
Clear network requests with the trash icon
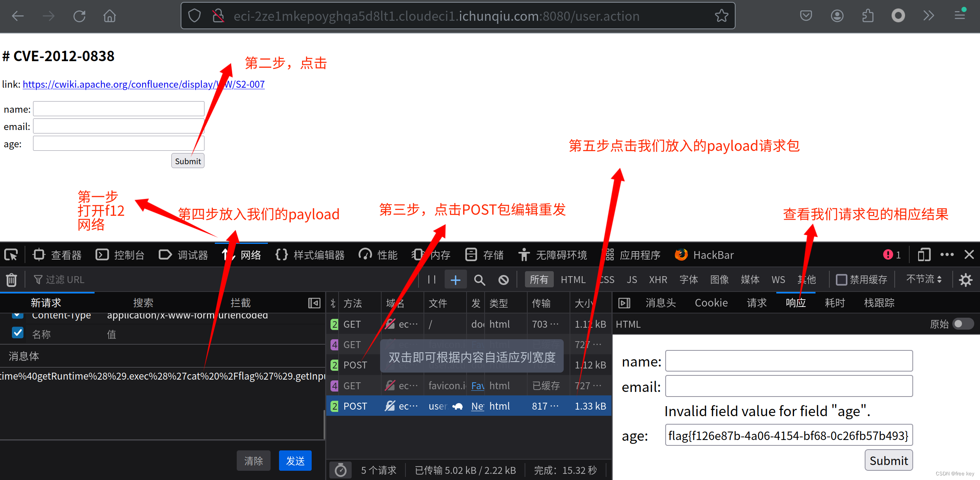(11, 280)
